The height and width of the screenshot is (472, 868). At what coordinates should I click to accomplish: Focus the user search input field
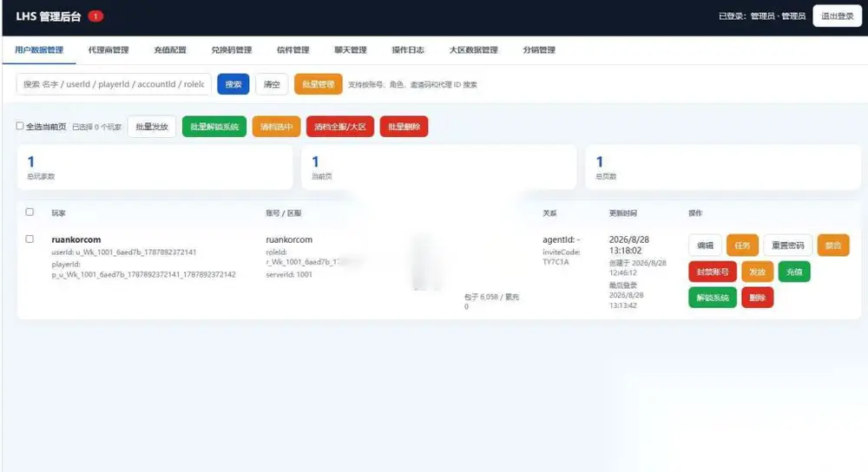114,84
